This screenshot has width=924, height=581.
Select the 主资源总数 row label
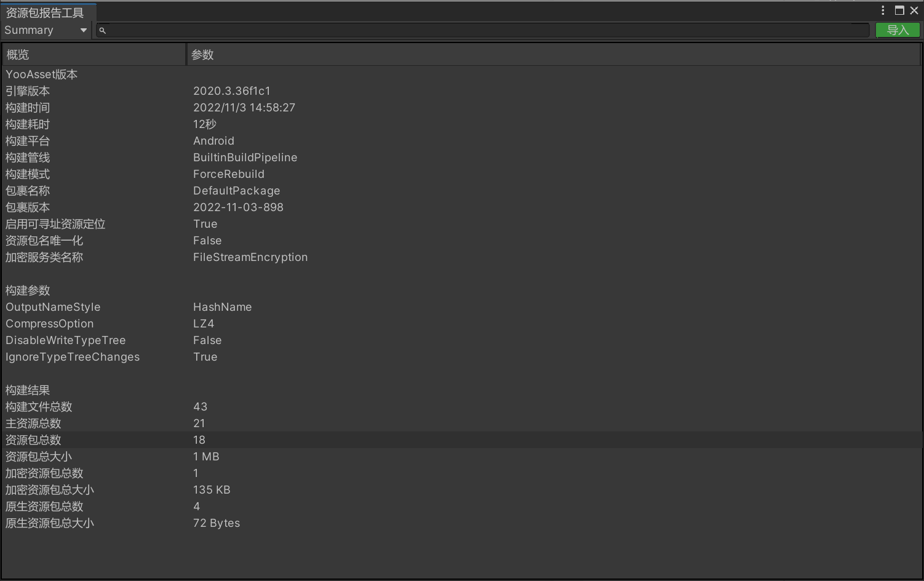[x=33, y=423]
